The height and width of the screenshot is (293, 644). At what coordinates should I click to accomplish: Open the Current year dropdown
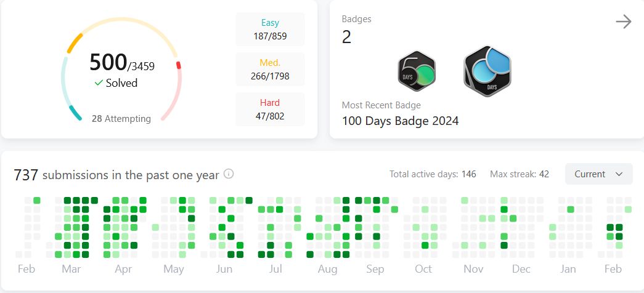599,174
